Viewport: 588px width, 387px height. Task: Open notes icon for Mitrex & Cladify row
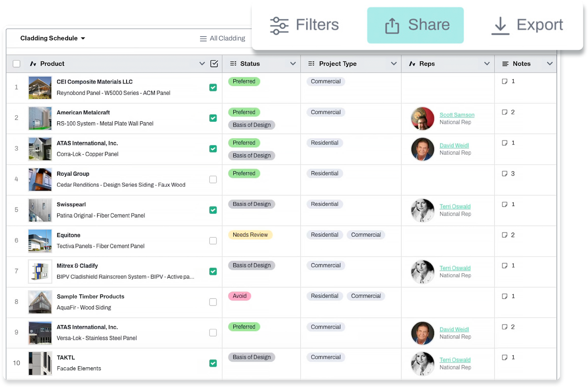coord(505,266)
